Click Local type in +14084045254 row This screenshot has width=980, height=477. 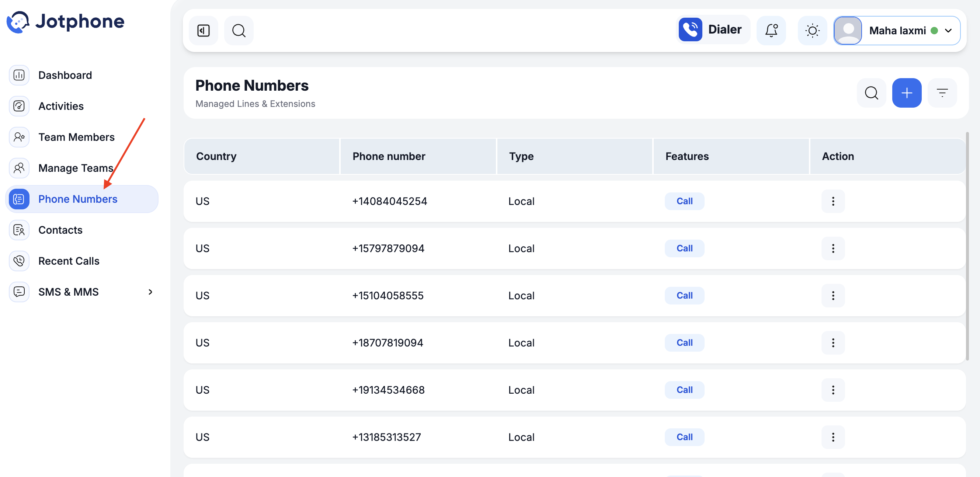click(521, 201)
